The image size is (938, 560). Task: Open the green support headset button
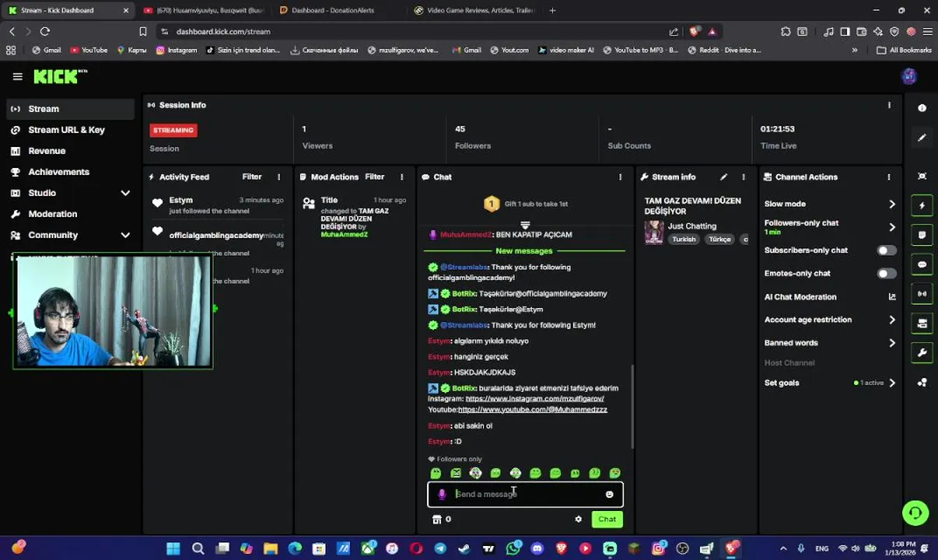[915, 513]
